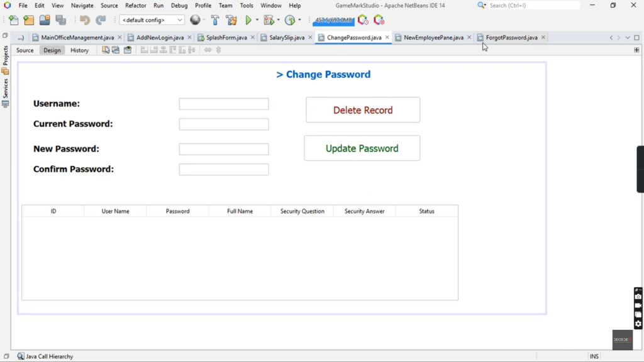Toggle Connection Mode icon in designer toolbar

tap(116, 50)
